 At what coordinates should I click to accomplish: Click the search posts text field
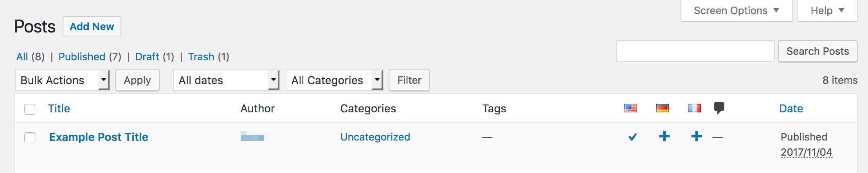[695, 51]
